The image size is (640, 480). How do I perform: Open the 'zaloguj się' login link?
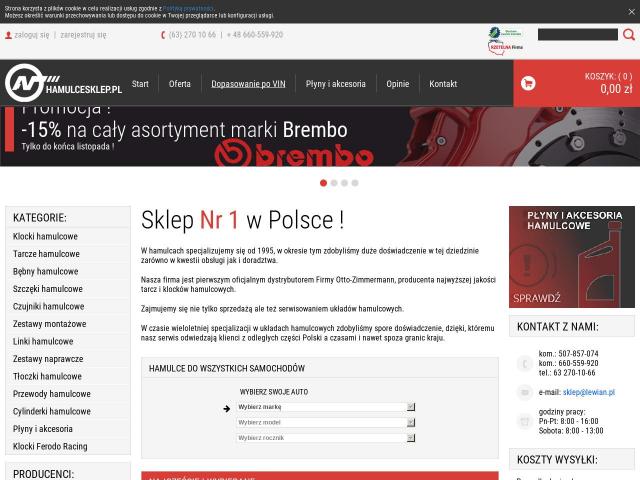pos(31,35)
